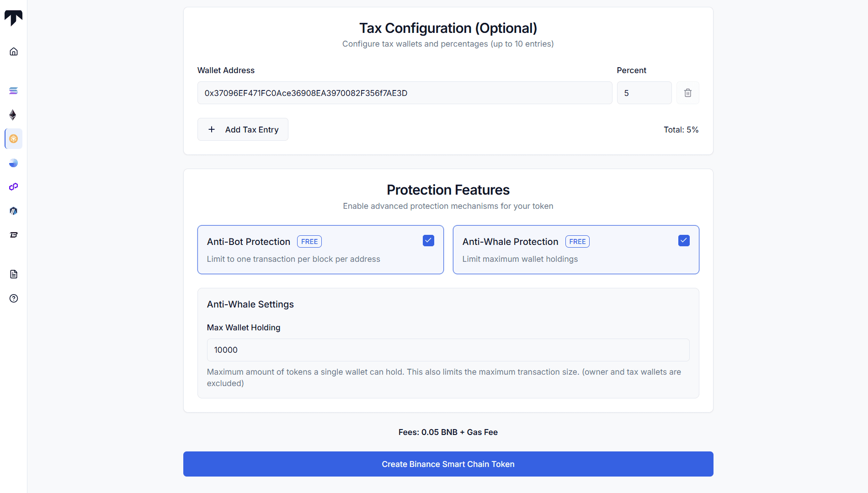Focus the Wallet Address input field
Image resolution: width=868 pixels, height=493 pixels.
point(405,93)
